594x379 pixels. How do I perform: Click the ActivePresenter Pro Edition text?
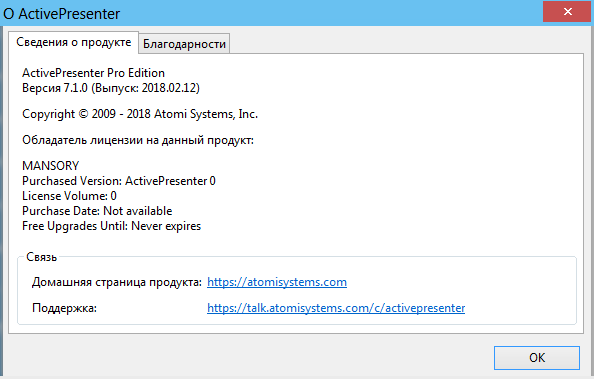coord(93,72)
